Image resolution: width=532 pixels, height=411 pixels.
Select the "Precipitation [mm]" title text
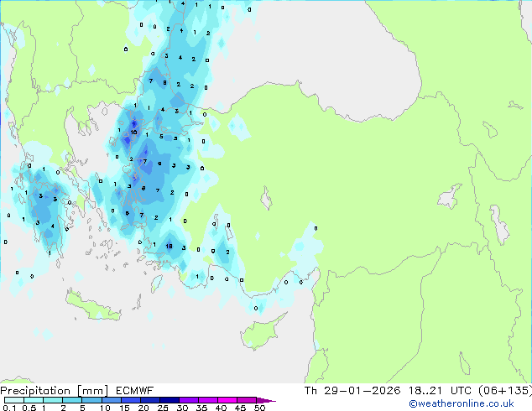(55, 391)
